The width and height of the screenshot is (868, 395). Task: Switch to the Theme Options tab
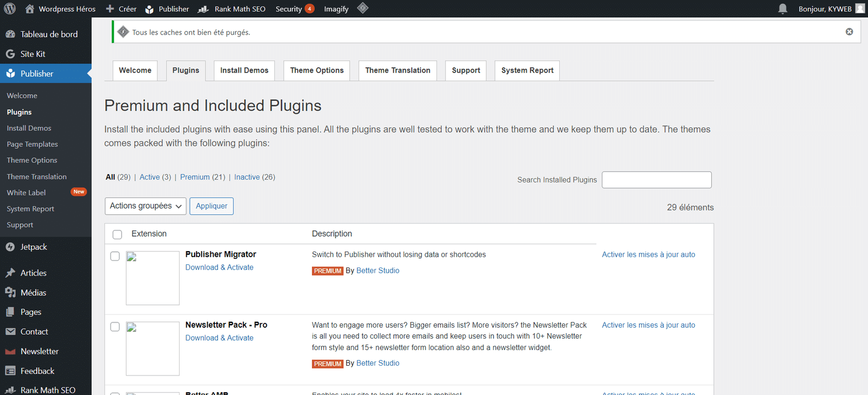(316, 71)
